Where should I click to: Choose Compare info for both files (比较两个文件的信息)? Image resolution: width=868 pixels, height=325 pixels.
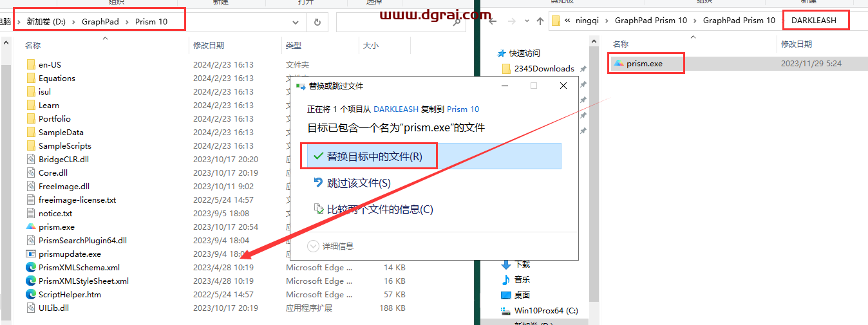(x=373, y=209)
